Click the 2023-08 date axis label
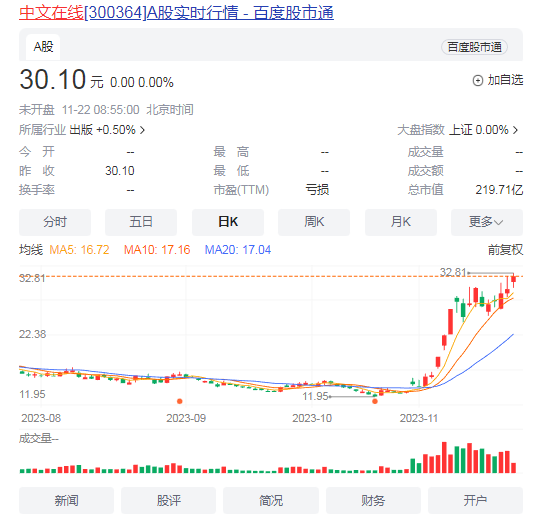 41,418
